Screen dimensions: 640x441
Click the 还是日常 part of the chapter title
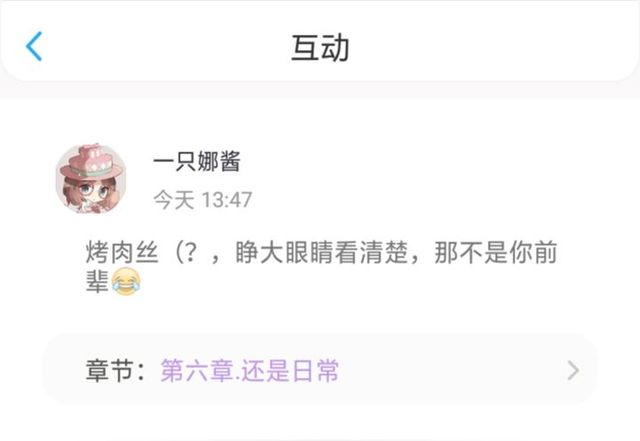(290, 371)
